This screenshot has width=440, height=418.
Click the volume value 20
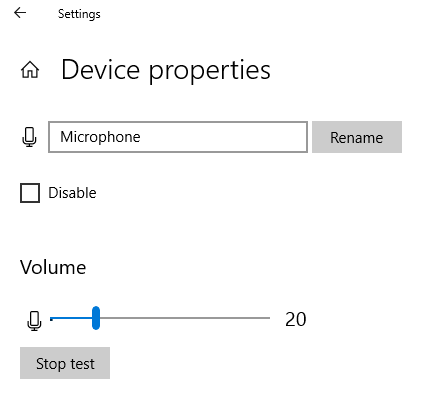(x=296, y=319)
